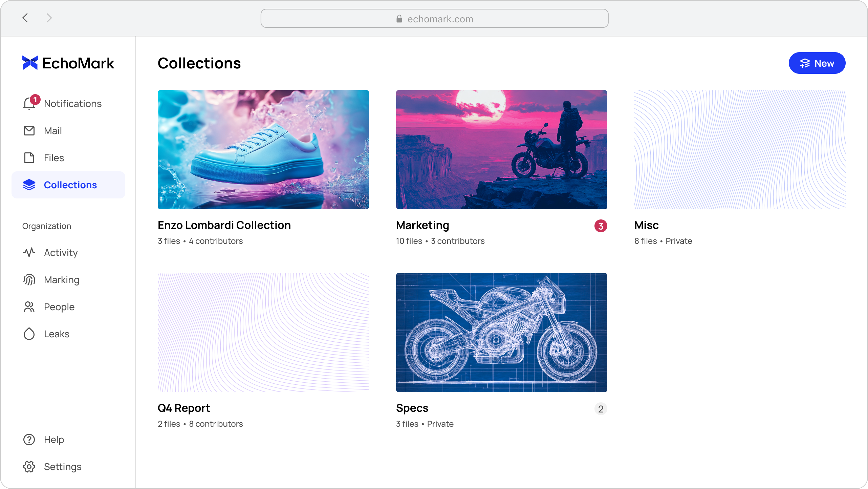Click the Collections page heading
This screenshot has height=489, width=868.
(199, 63)
